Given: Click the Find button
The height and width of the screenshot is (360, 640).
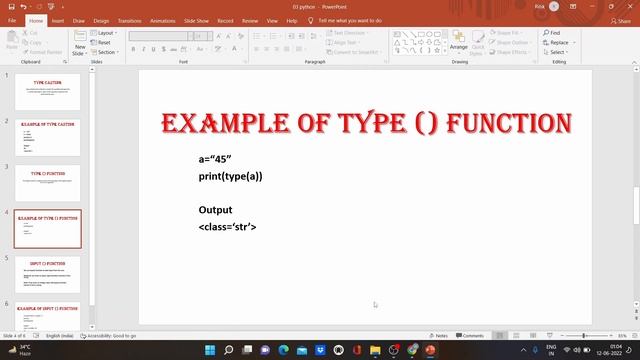Looking at the screenshot, I should coord(552,33).
